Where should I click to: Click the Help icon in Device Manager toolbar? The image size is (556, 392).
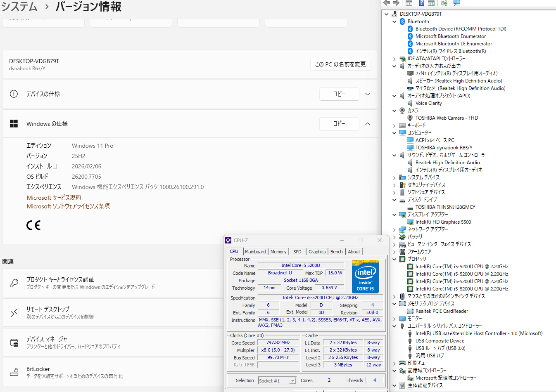pos(421,3)
